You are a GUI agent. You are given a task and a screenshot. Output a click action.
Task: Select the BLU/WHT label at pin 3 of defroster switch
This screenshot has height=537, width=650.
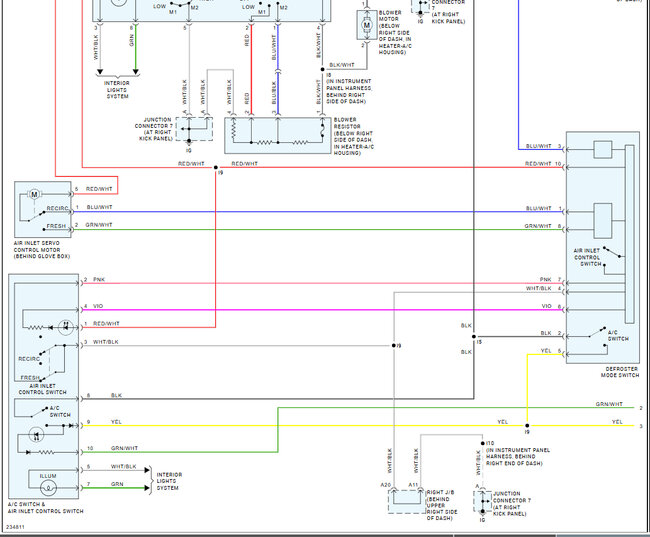[x=538, y=146]
